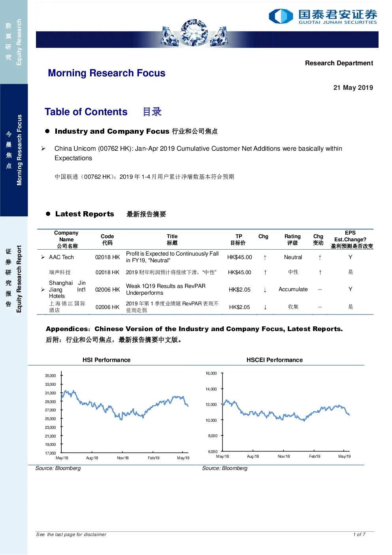
Task: Click 'Weak 1Q19 Results as RevPAR Underperforms' title
Action: (x=166, y=289)
